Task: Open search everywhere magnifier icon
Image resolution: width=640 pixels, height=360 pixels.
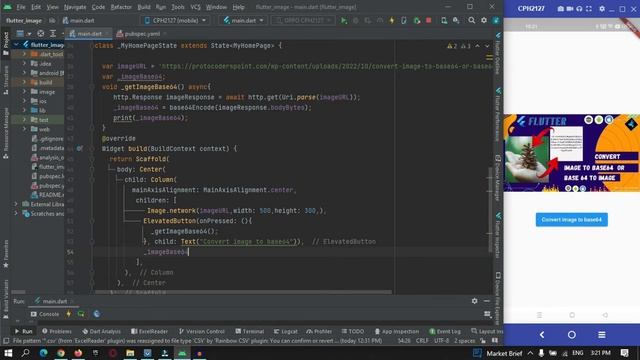Action: pos(471,20)
